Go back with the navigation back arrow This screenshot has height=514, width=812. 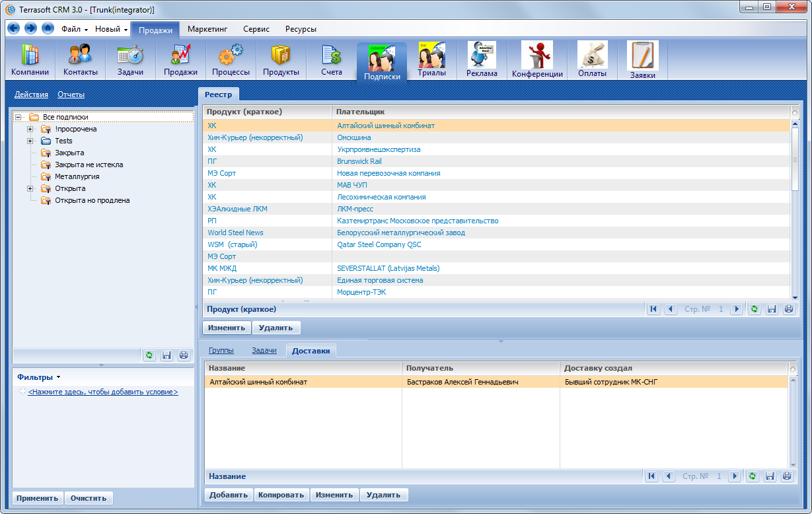(x=14, y=28)
